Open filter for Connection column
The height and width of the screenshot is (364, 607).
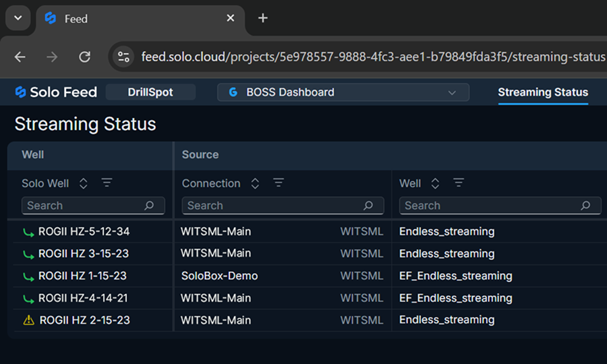[279, 183]
